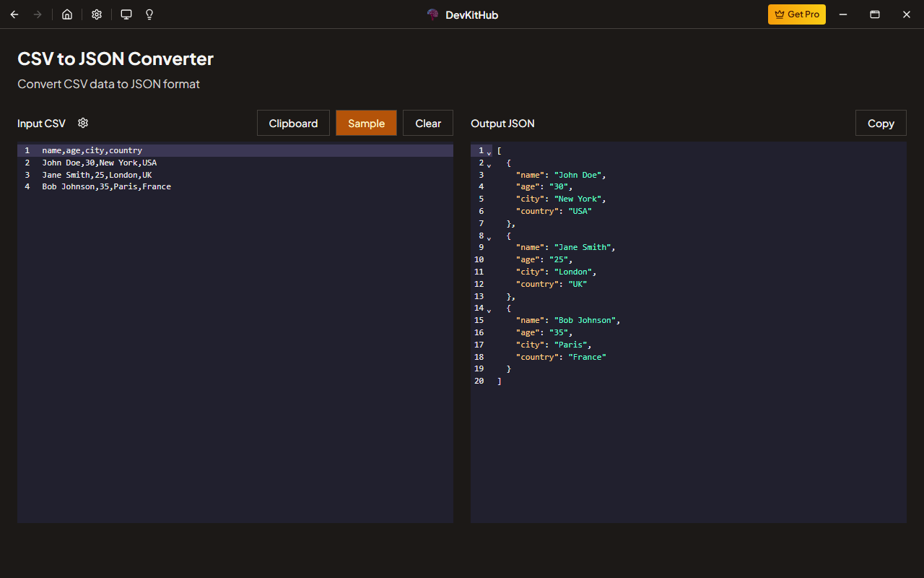Click the lightbulb icon
The image size is (924, 578).
pos(149,14)
